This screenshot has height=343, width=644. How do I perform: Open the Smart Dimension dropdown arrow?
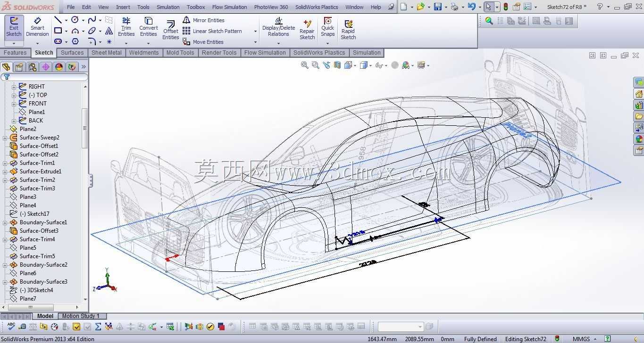point(37,43)
